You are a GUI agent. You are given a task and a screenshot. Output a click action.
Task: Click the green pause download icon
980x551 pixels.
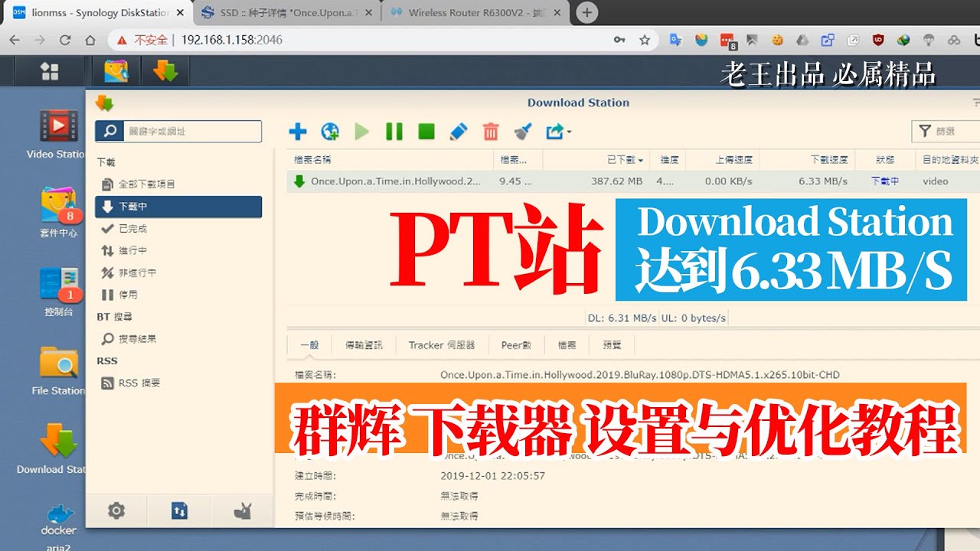coord(394,132)
